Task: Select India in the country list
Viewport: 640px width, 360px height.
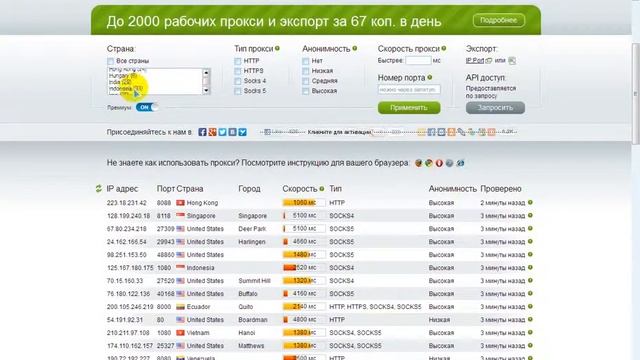Action: coord(120,82)
